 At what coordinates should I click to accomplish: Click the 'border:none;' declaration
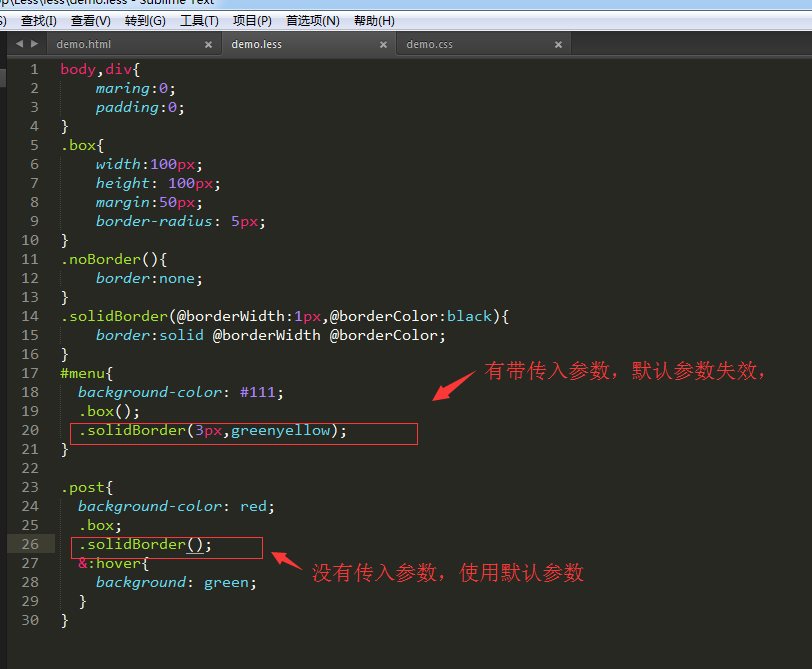coord(149,278)
